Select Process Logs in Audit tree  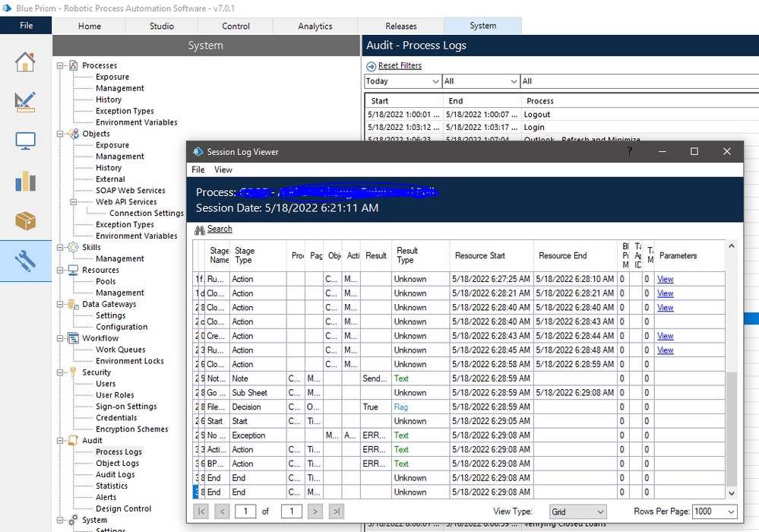click(x=119, y=452)
